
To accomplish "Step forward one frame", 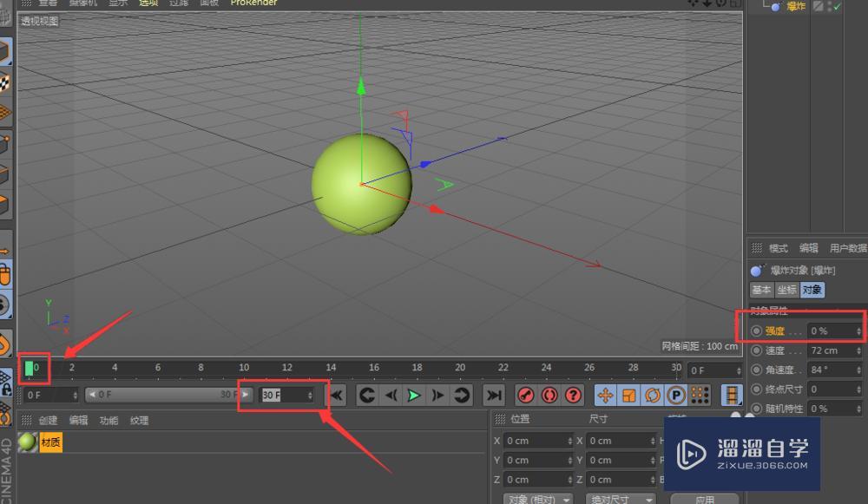I will click(x=437, y=395).
